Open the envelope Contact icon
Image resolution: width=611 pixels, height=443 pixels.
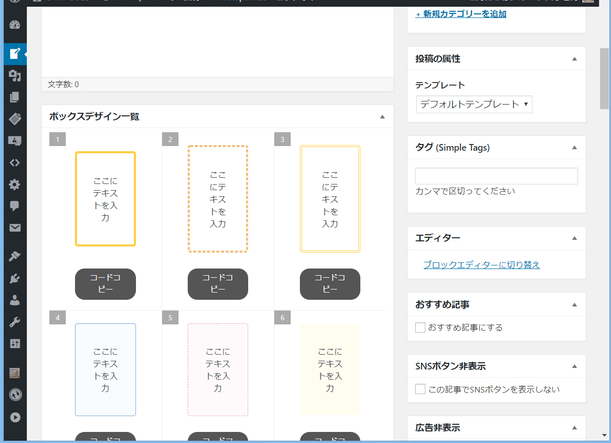(15, 228)
